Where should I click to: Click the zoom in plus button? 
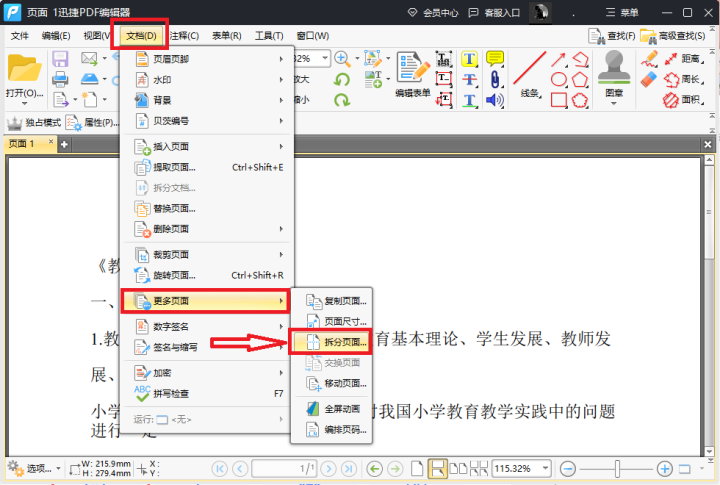(x=664, y=469)
